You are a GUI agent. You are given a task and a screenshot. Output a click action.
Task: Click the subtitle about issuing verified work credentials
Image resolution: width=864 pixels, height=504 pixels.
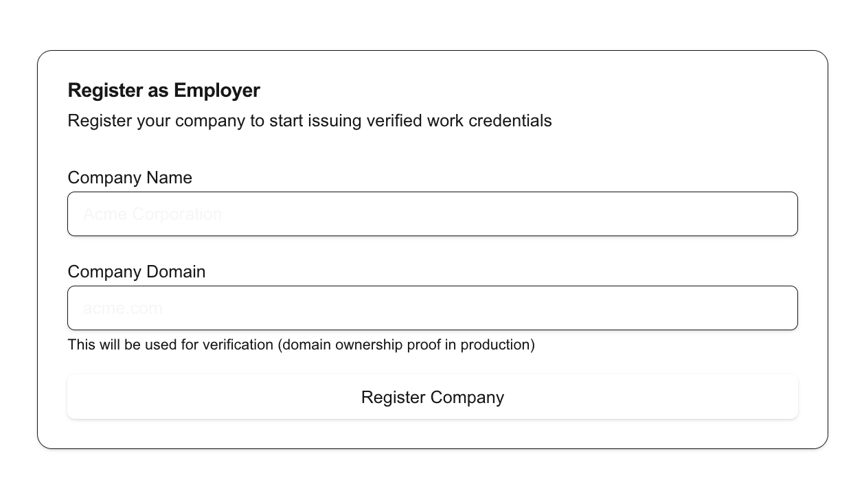tap(309, 120)
